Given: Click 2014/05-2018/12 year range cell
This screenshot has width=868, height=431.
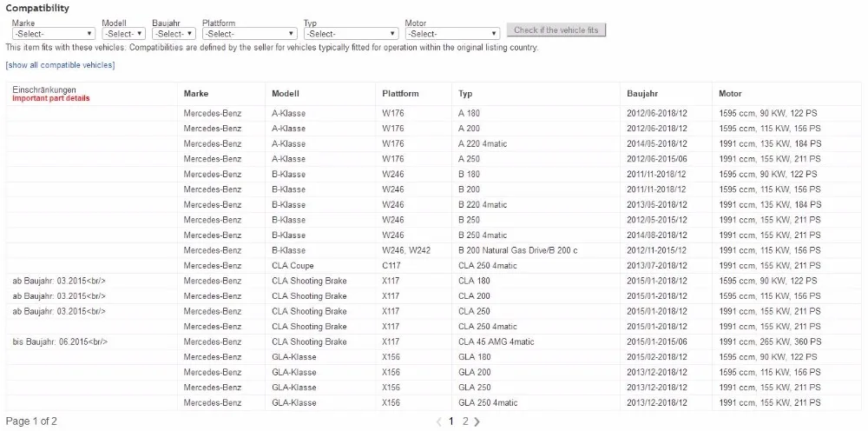Looking at the screenshot, I should tap(656, 143).
